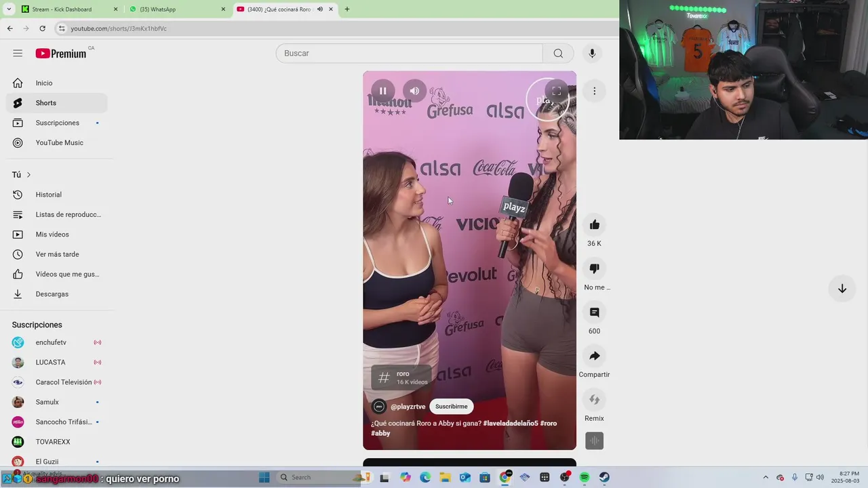
Task: Go back in browser
Action: point(9,28)
